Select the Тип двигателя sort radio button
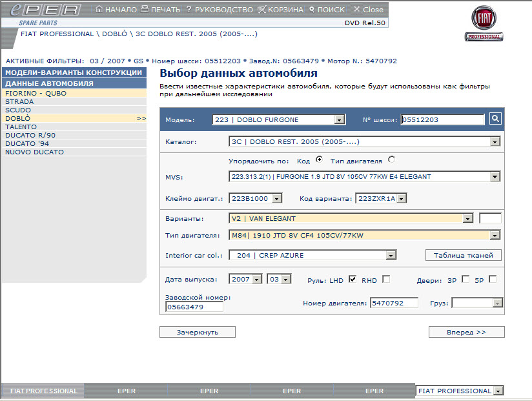532x401 pixels. 391,160
